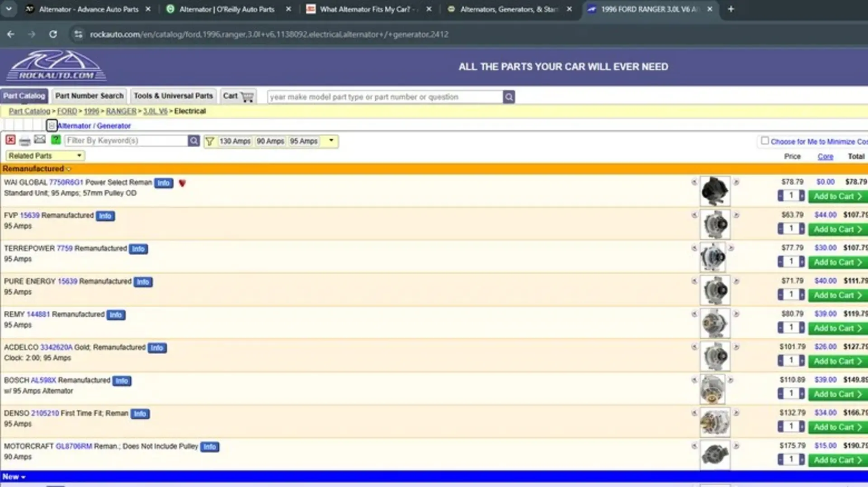Click the year make model search field

pos(385,97)
